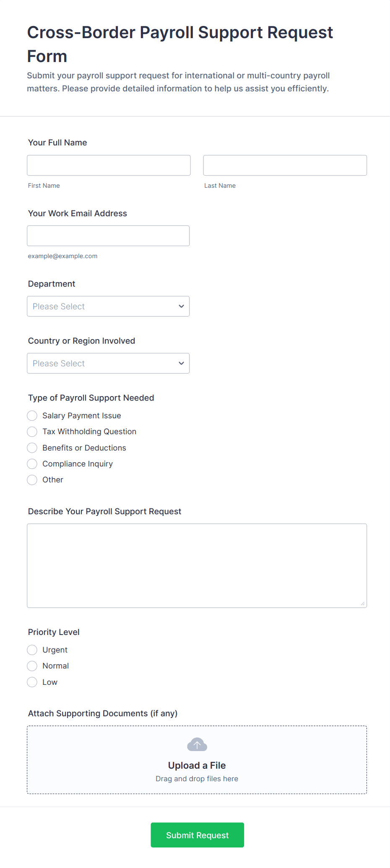390x868 pixels.
Task: Set priority level to Urgent
Action: (32, 650)
